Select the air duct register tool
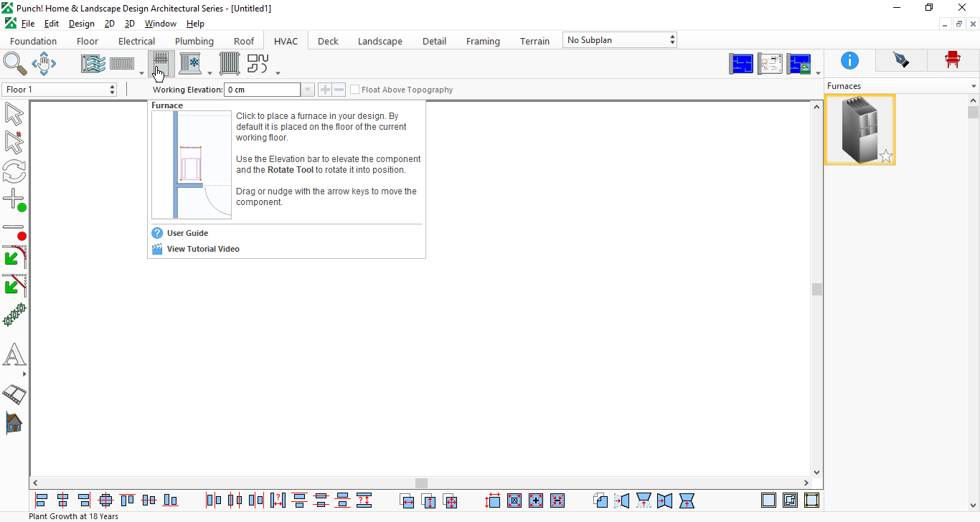980x522 pixels. click(x=93, y=64)
